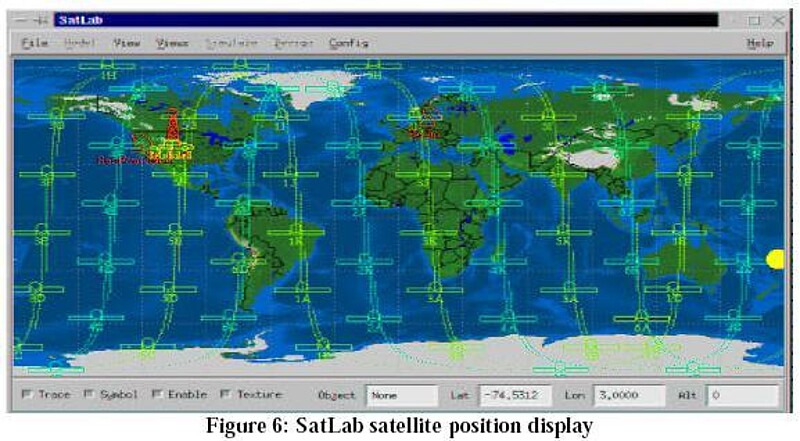
Task: Select the red ground station over Europe
Action: pos(427,122)
